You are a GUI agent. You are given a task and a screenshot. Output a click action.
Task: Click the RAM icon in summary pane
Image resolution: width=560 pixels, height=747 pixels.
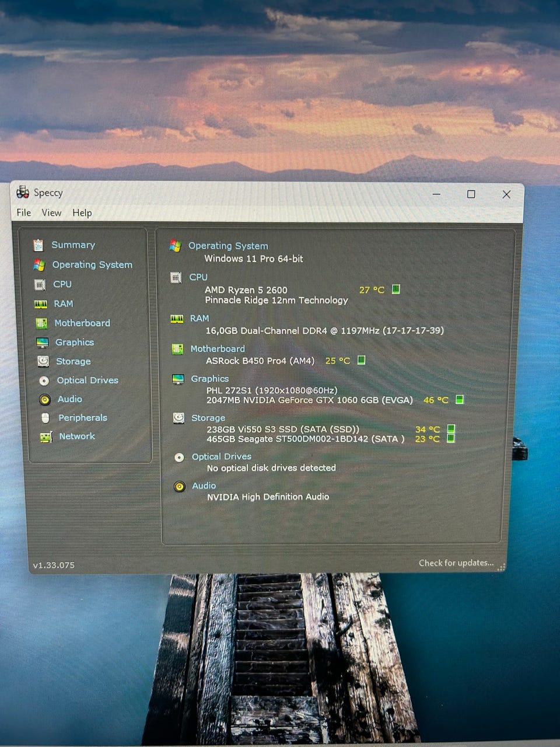click(x=177, y=319)
